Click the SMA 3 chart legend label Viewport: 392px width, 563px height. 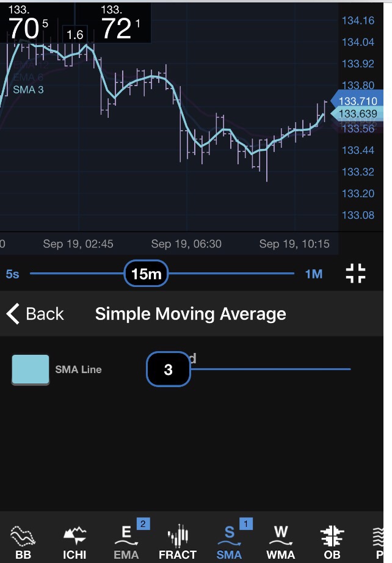tap(28, 90)
